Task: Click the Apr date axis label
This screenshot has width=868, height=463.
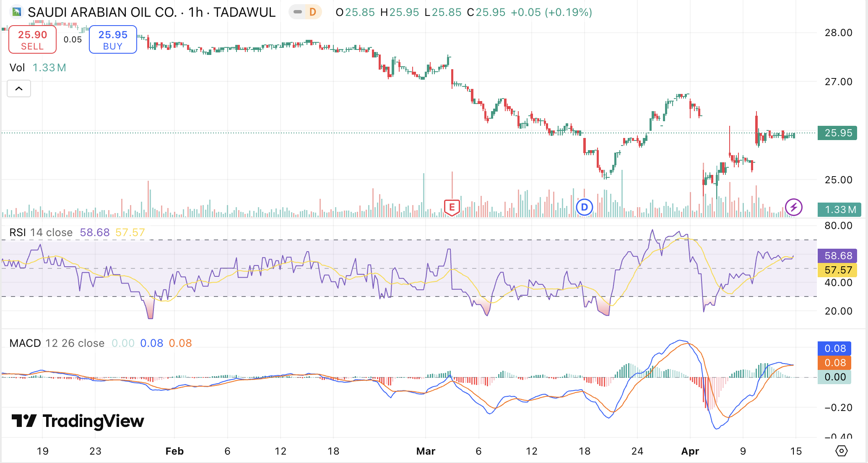Action: click(x=690, y=451)
